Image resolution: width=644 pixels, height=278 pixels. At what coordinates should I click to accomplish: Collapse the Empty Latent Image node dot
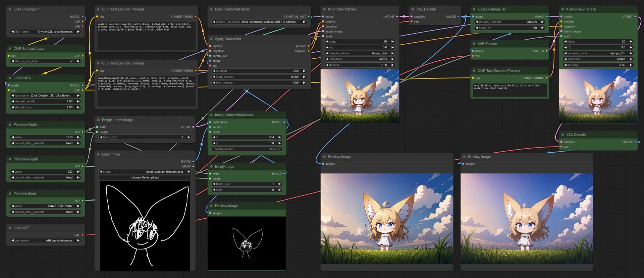(98, 120)
